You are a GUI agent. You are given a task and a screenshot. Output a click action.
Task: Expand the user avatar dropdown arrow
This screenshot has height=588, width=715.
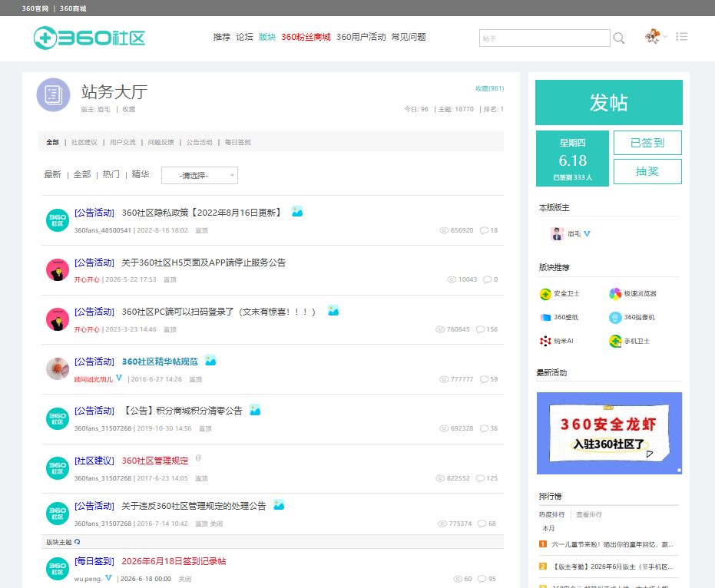665,37
